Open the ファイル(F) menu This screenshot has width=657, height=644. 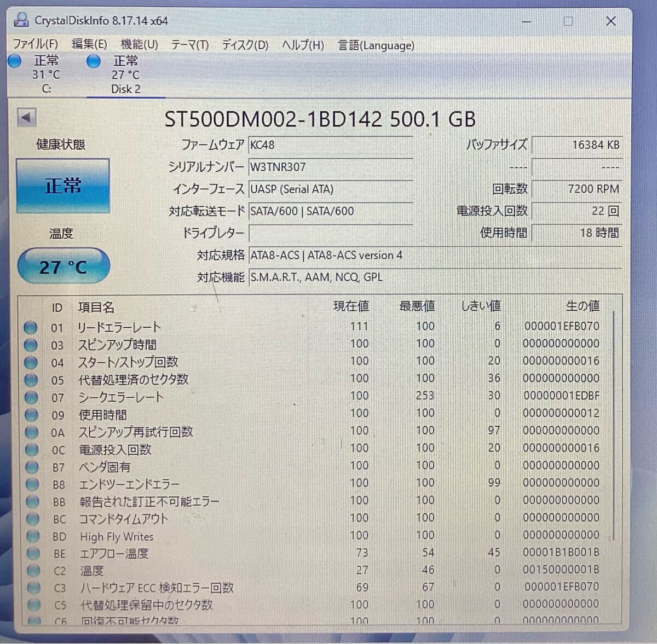coord(36,44)
